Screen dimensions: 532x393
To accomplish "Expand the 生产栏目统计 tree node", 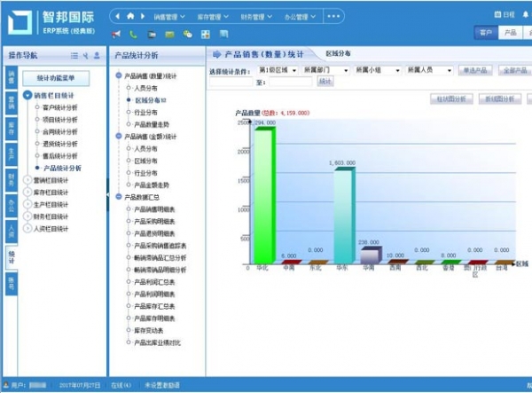I will click(x=27, y=205).
